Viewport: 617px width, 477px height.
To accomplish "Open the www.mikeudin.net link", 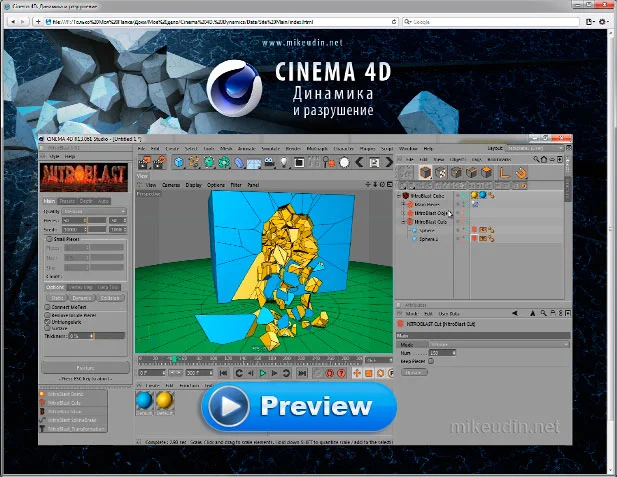I will coord(302,43).
